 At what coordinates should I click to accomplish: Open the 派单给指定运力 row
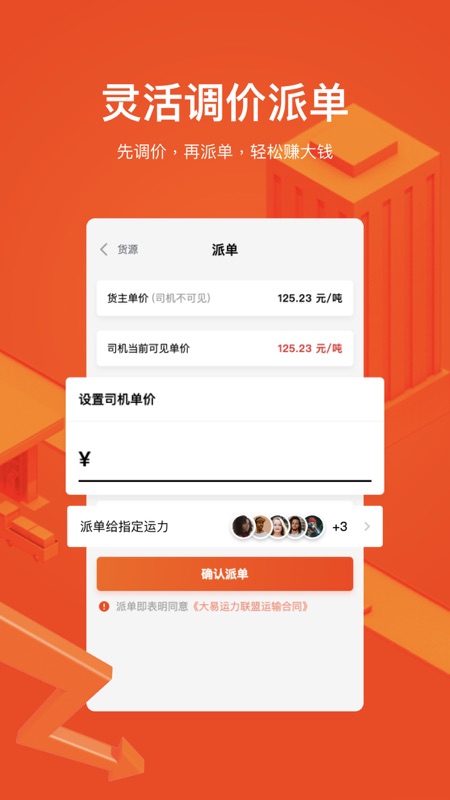[x=225, y=527]
